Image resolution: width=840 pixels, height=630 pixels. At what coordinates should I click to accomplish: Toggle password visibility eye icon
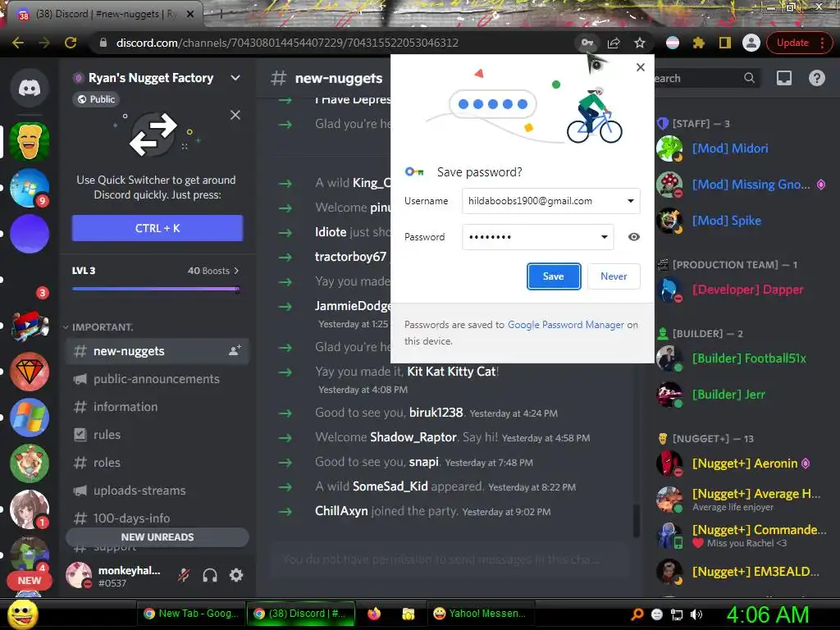634,237
